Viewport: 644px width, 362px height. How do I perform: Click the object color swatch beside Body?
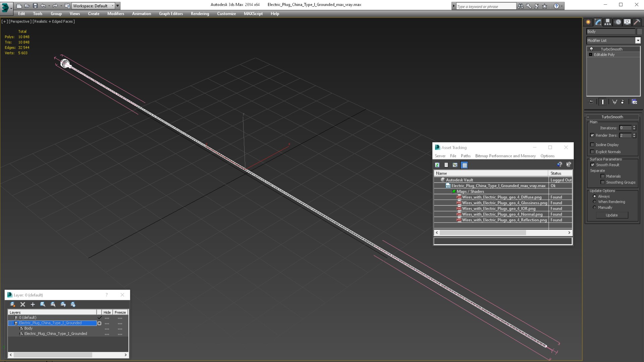(639, 32)
